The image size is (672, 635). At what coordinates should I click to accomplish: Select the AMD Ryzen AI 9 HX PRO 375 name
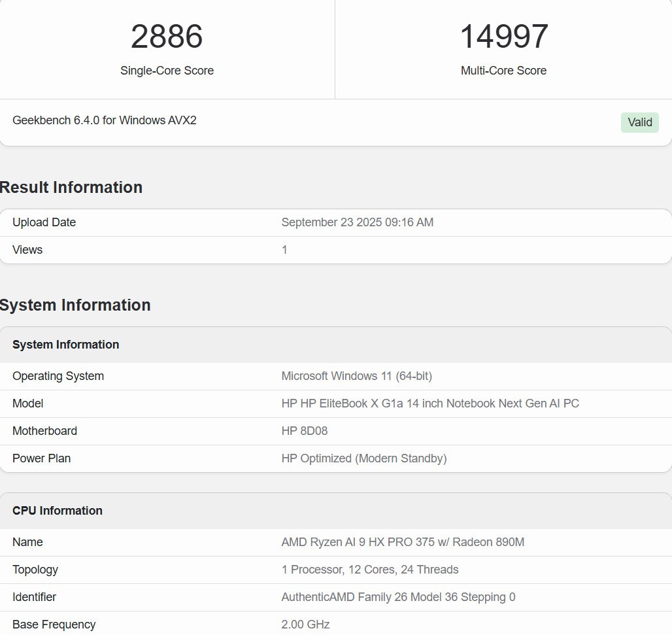click(x=403, y=542)
